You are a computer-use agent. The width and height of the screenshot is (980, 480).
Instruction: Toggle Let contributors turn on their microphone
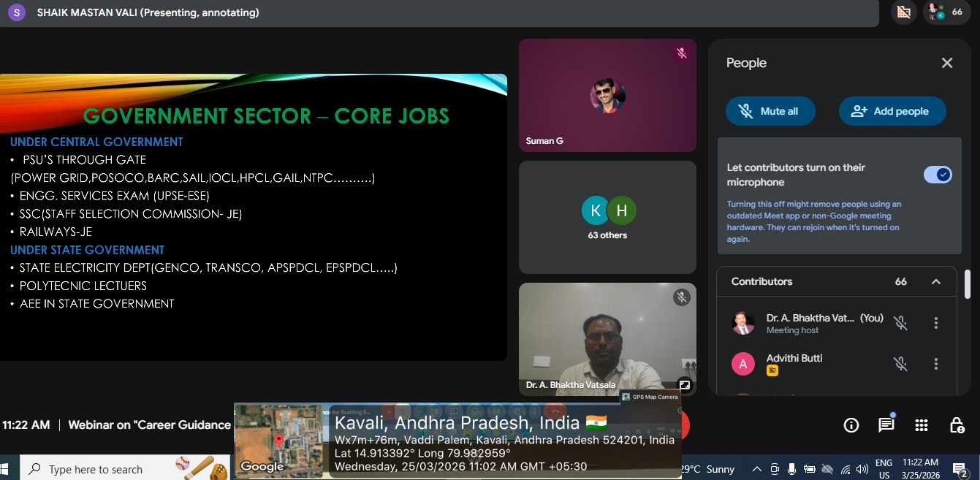tap(938, 175)
